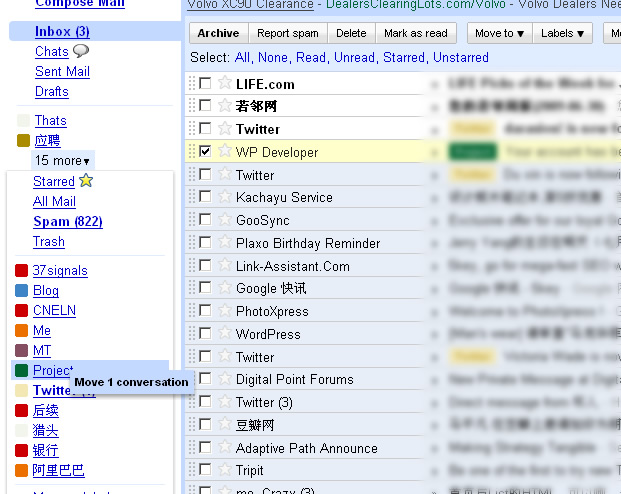Open the Move to dropdown
The image size is (621, 494).
500,33
